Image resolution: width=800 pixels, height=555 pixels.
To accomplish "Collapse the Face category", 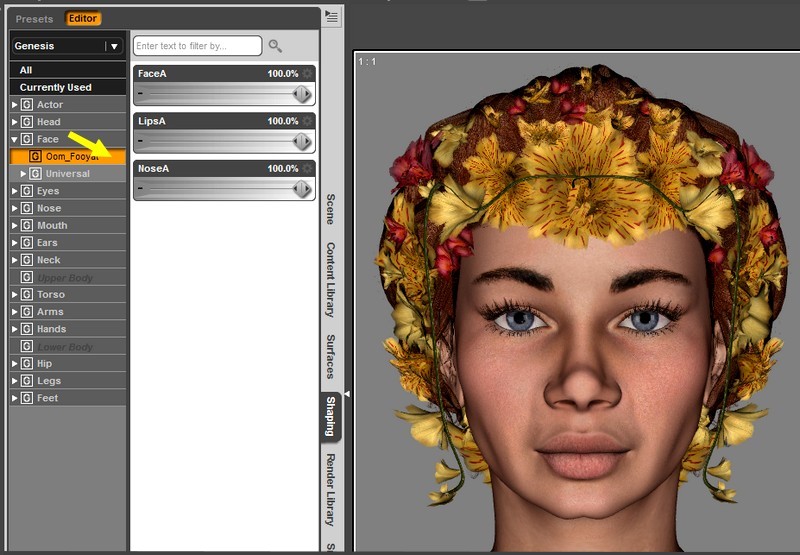I will coord(14,139).
